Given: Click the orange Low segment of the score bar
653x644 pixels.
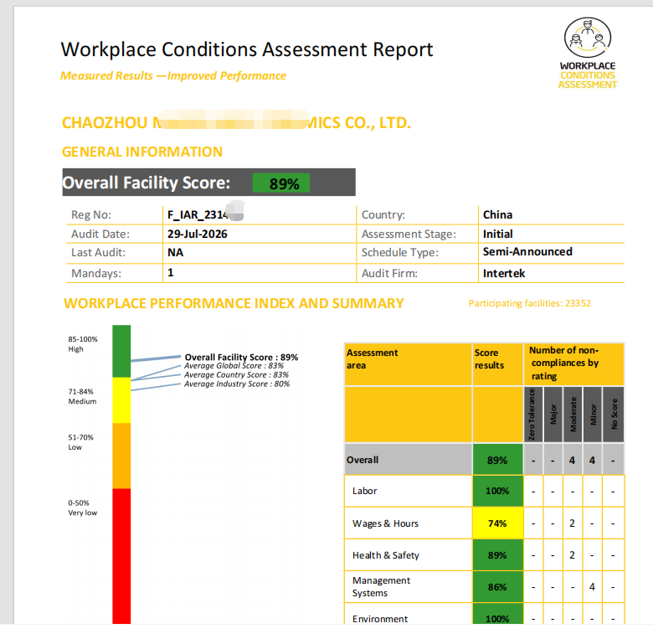Looking at the screenshot, I should click(121, 456).
